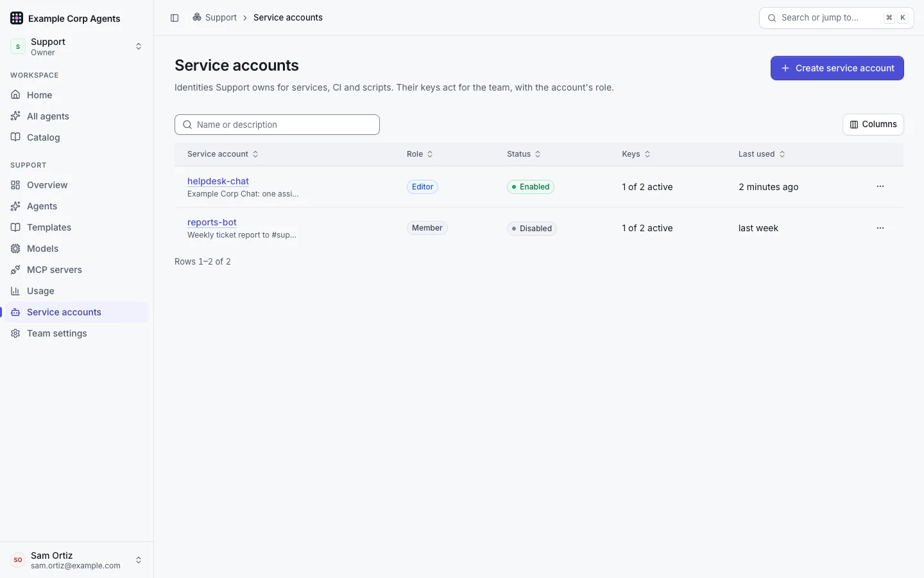Open Home from the sidebar
Viewport: 924px width, 578px height.
click(x=77, y=95)
